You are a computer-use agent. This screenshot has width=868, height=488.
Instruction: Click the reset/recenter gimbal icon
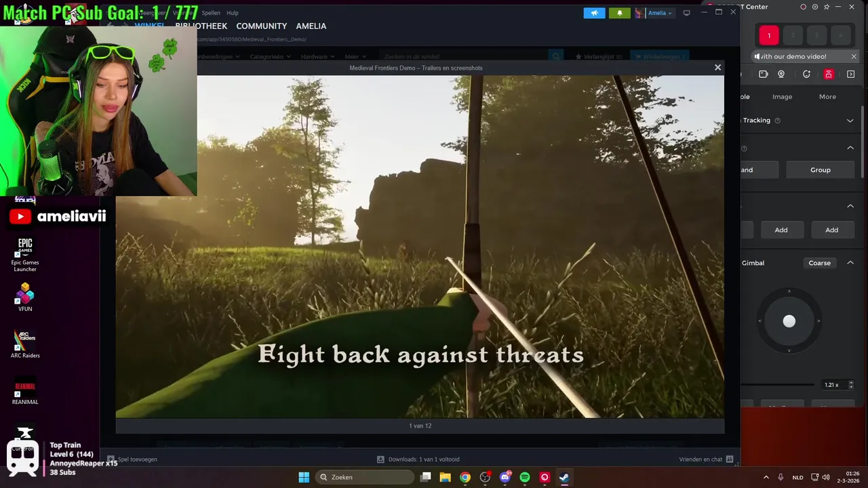click(806, 75)
